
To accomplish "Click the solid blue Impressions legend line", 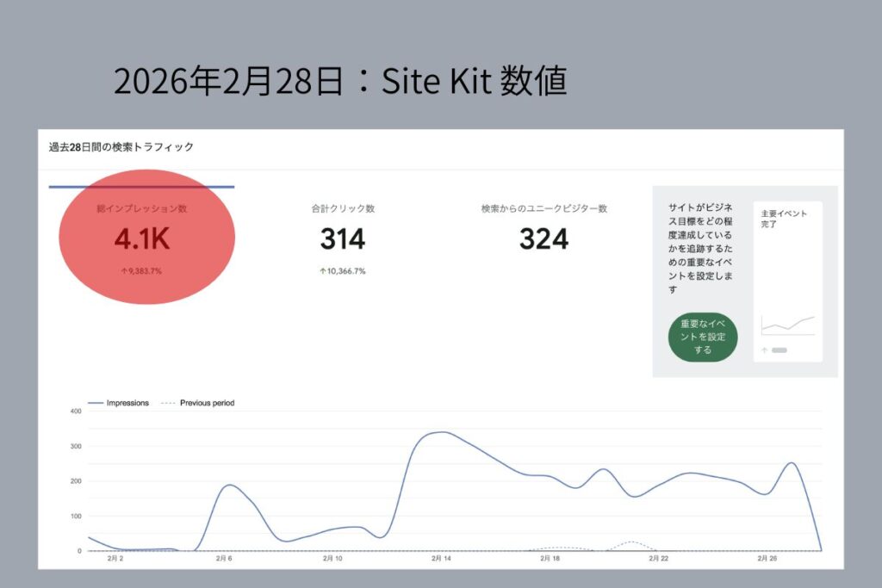I will 95,403.
